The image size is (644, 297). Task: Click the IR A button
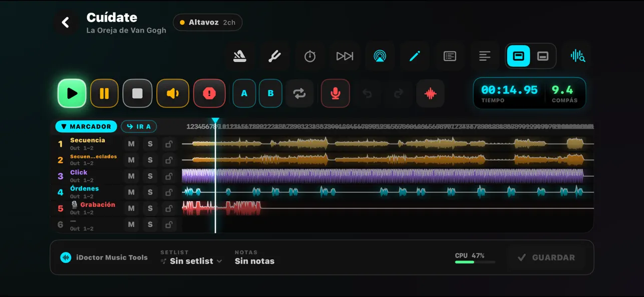(x=139, y=126)
